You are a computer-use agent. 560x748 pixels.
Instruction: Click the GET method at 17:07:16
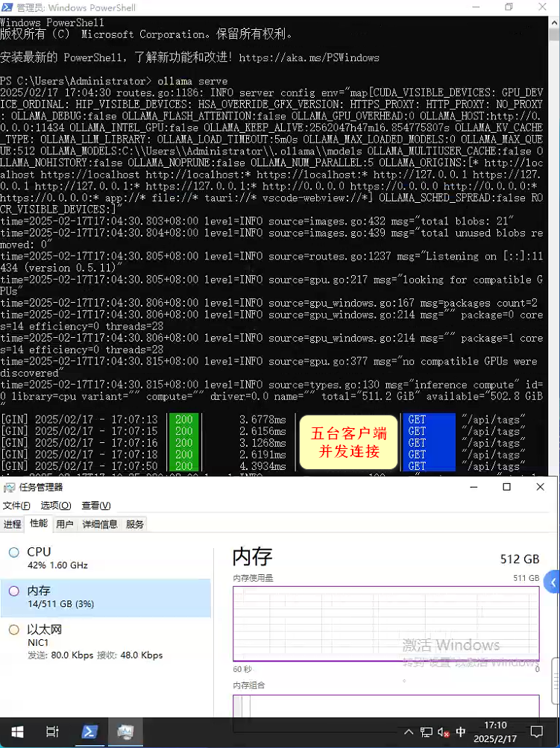(417, 443)
